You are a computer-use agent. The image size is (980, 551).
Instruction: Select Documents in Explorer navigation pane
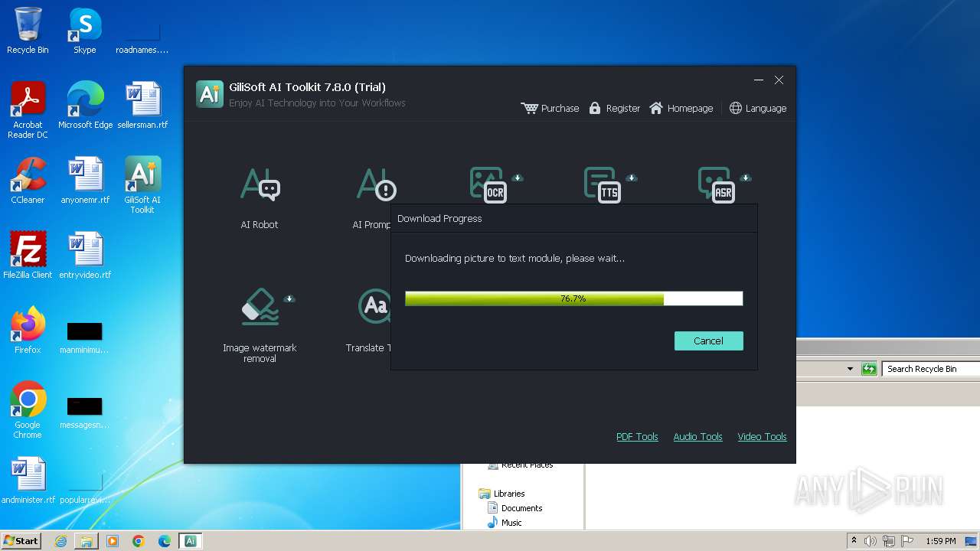click(515, 508)
